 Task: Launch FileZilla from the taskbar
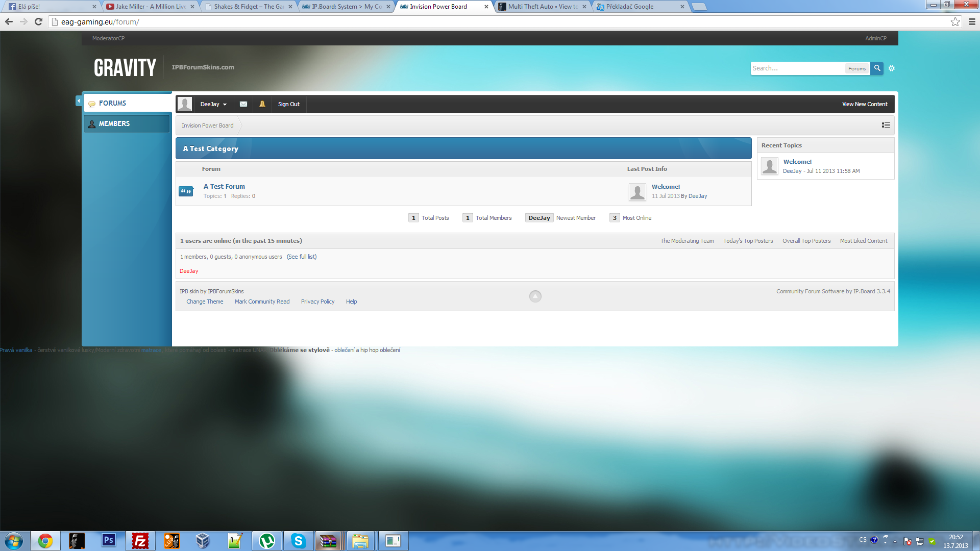pos(140,540)
